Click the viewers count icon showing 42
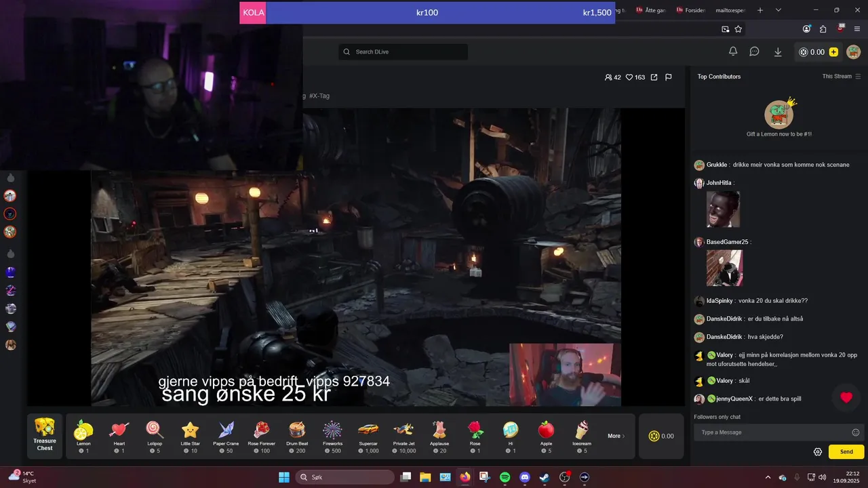 (608, 77)
